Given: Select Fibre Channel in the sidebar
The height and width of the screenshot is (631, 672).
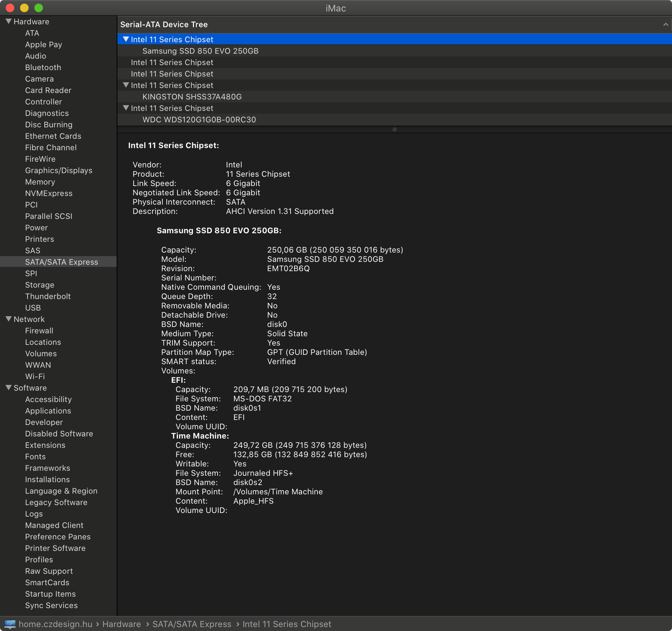Looking at the screenshot, I should click(x=51, y=147).
